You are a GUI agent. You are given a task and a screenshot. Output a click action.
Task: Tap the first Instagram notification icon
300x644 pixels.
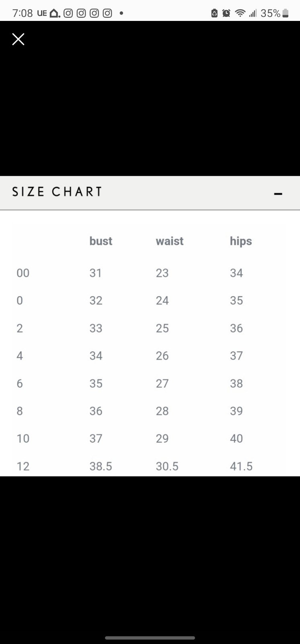(68, 13)
